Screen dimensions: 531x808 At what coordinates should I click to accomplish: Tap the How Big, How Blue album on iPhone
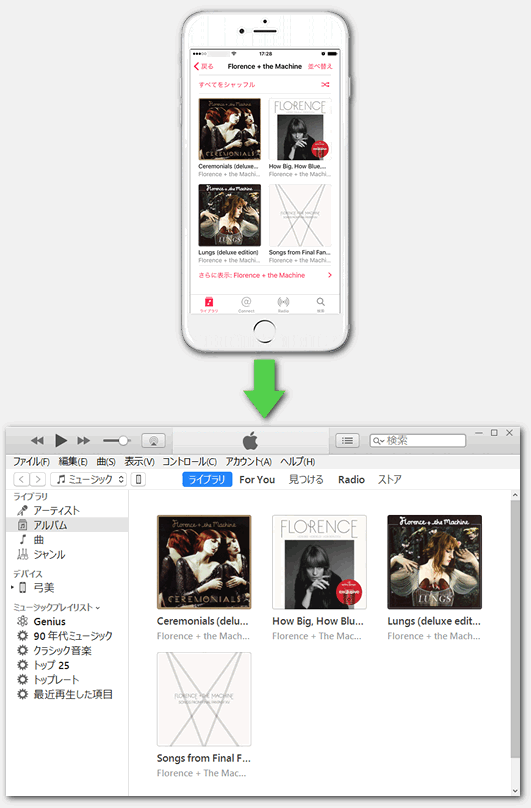click(300, 129)
